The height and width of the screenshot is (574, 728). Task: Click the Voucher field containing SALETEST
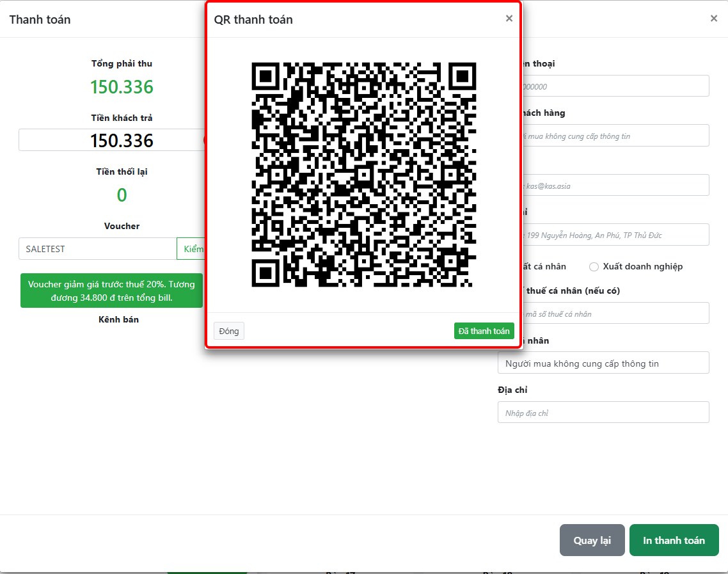click(x=97, y=249)
